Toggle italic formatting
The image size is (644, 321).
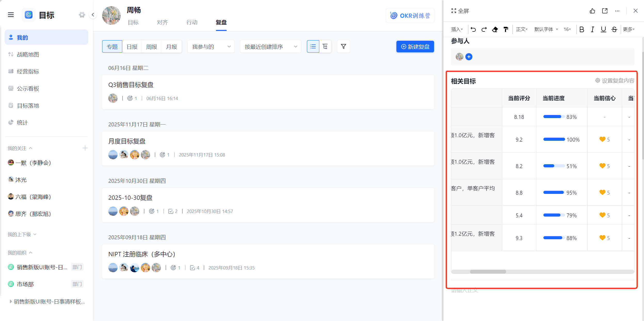pos(592,29)
